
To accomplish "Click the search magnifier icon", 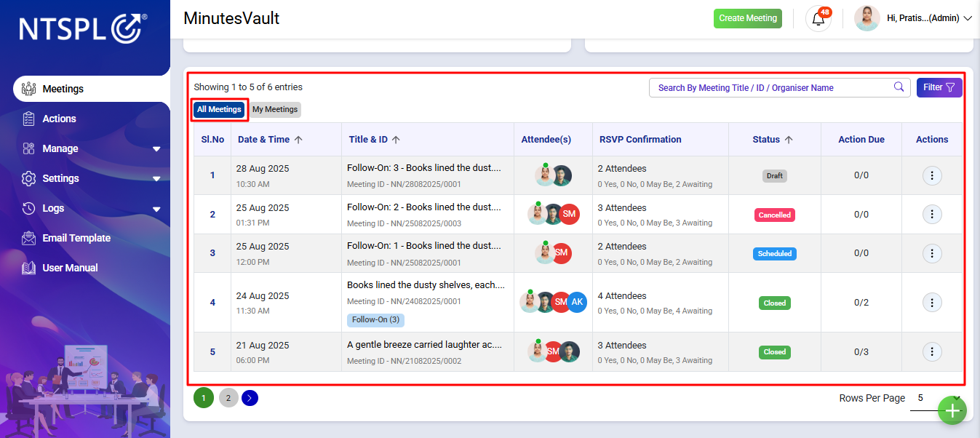I will point(899,87).
